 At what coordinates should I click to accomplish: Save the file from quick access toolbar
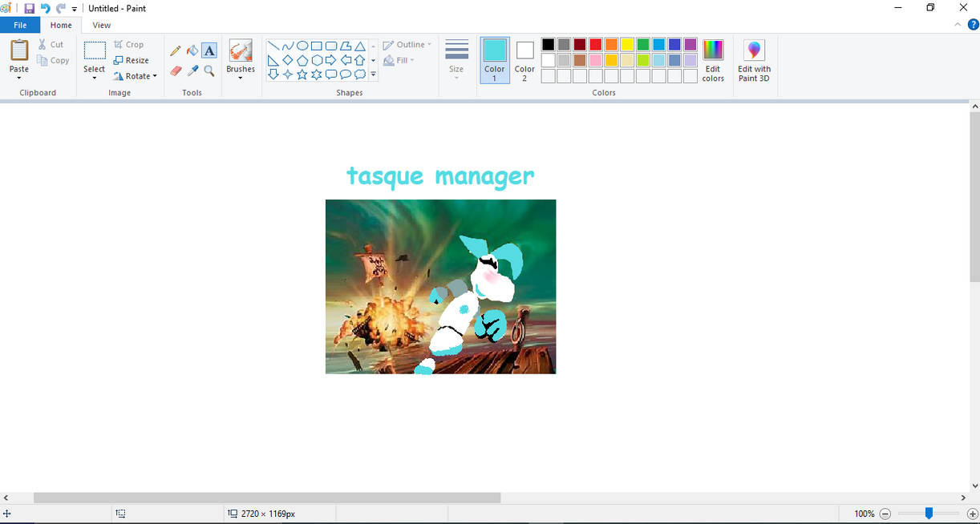click(x=30, y=8)
